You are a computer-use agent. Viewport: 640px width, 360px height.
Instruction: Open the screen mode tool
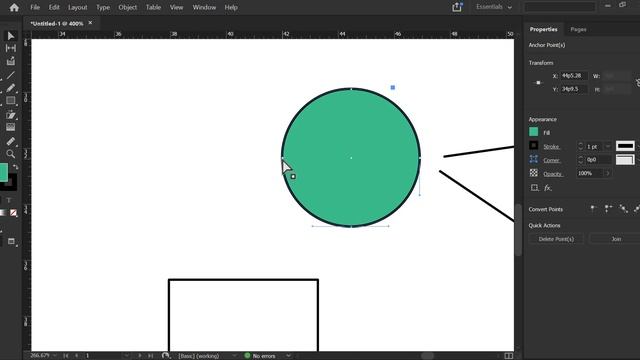pyautogui.click(x=11, y=241)
